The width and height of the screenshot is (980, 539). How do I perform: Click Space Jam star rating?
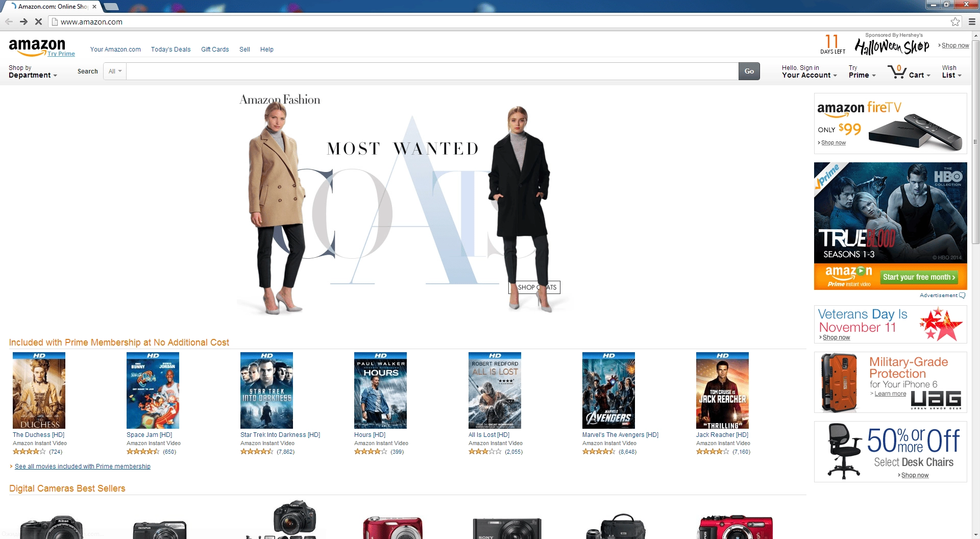coord(143,452)
